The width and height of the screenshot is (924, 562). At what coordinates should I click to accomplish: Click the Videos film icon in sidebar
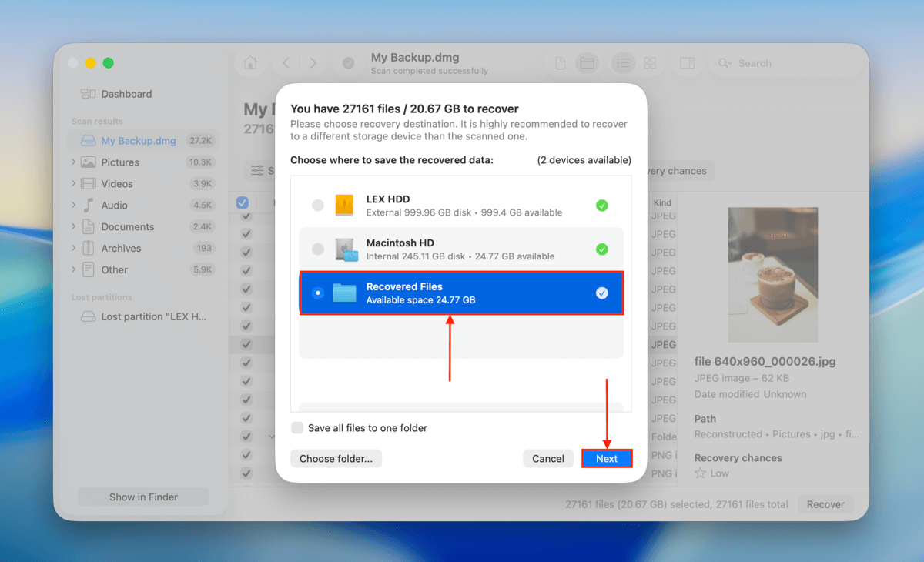89,184
